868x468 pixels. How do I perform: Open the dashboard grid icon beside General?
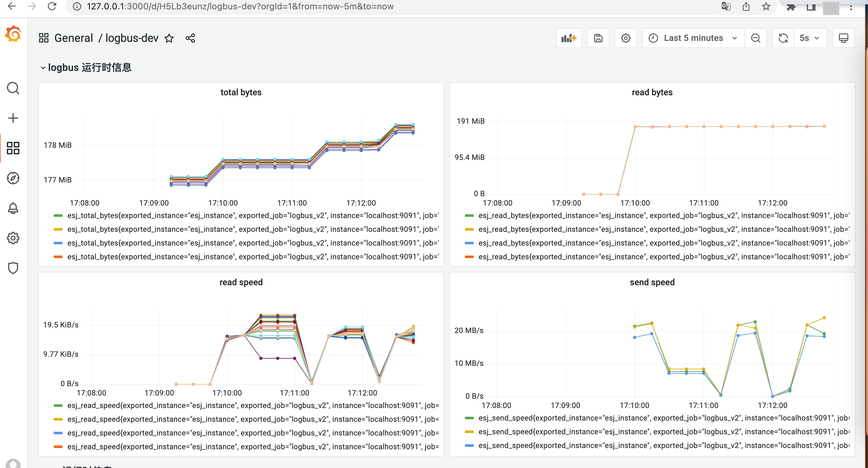point(44,38)
